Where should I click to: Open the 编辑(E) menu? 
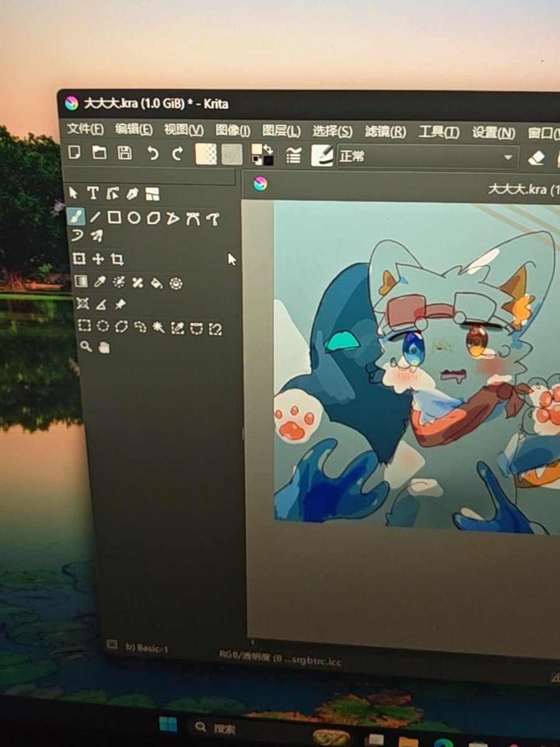click(x=134, y=129)
